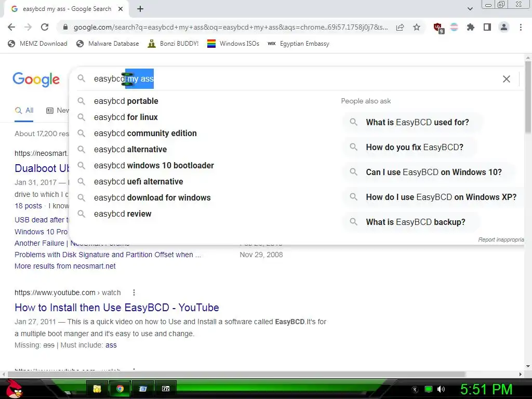Go back to previous page
Screen dimensions: 532x399
[11, 27]
